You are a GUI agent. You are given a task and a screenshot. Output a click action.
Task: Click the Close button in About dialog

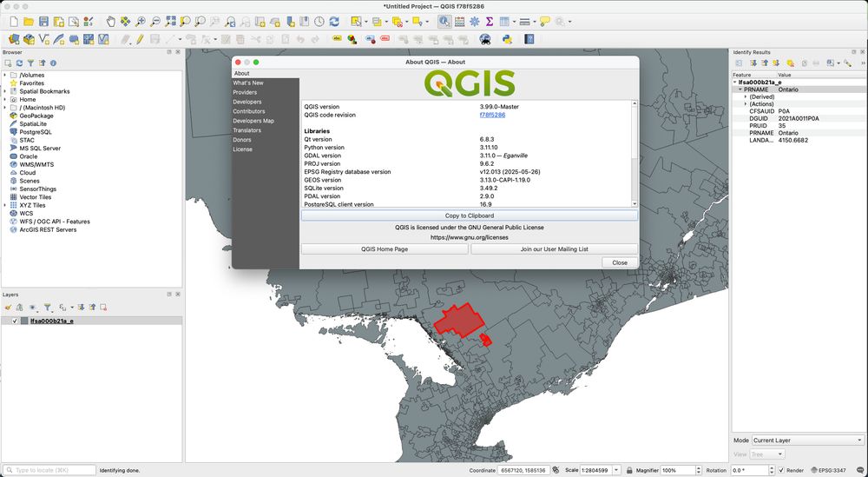coord(620,262)
